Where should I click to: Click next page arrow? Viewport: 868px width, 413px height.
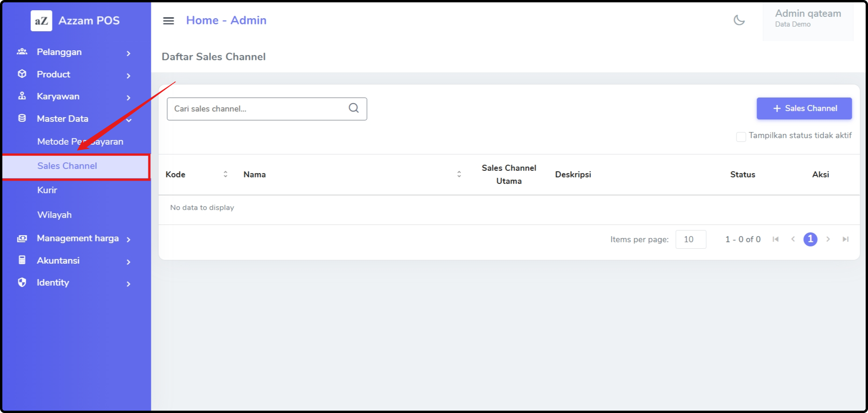828,239
